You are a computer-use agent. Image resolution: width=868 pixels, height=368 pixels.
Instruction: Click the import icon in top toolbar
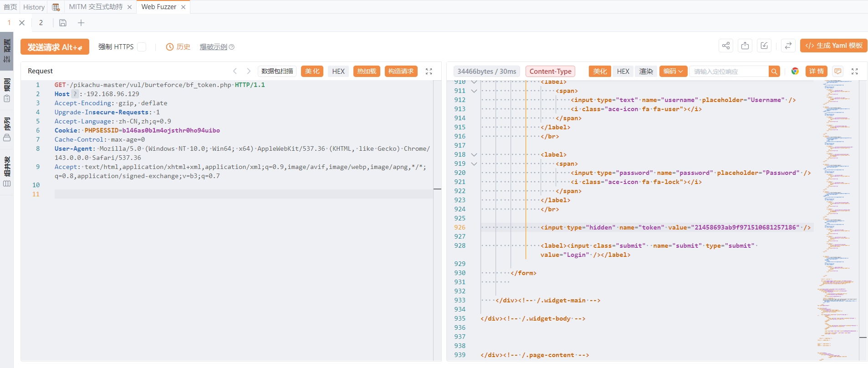pyautogui.click(x=764, y=46)
